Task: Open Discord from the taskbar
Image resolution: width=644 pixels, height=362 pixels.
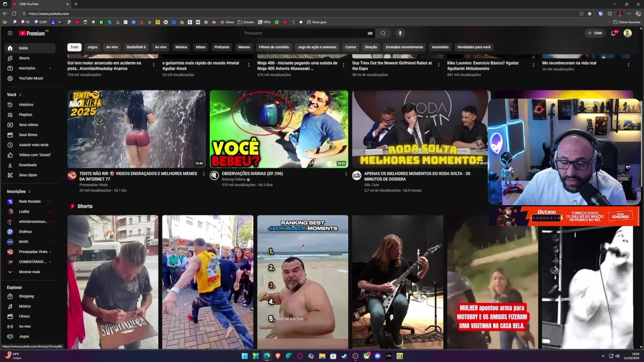Action: click(377, 356)
